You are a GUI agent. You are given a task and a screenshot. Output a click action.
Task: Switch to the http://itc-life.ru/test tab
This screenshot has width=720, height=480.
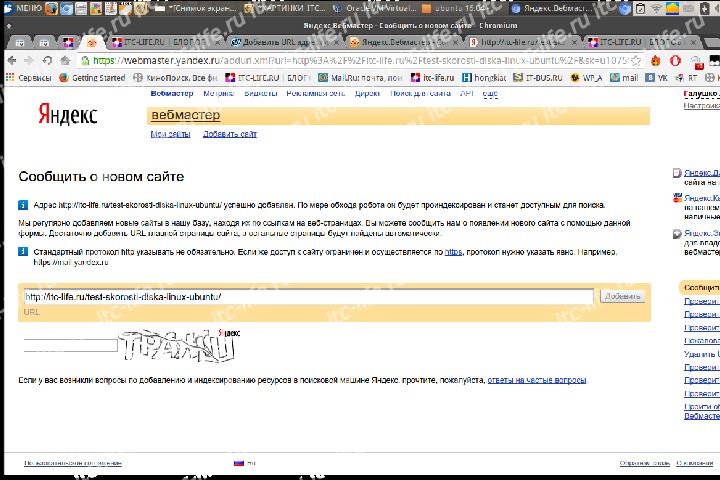pos(521,42)
